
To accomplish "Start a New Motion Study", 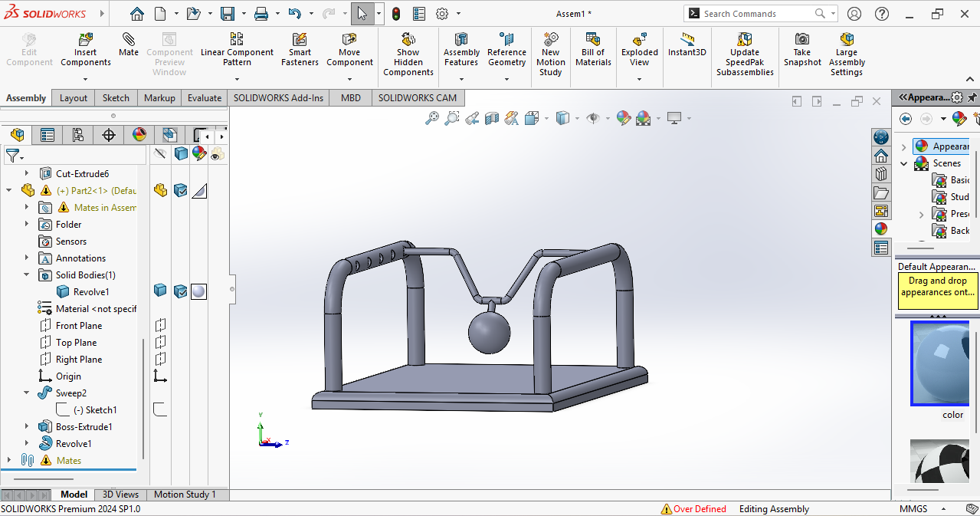I will coord(550,54).
